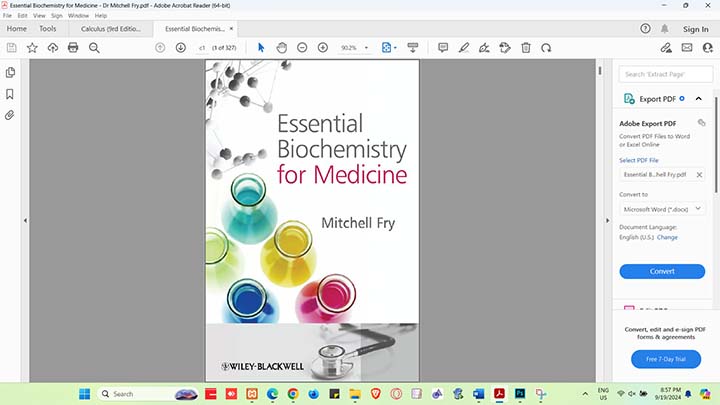Delete page using the trash icon
This screenshot has height=405, width=720.
point(526,47)
